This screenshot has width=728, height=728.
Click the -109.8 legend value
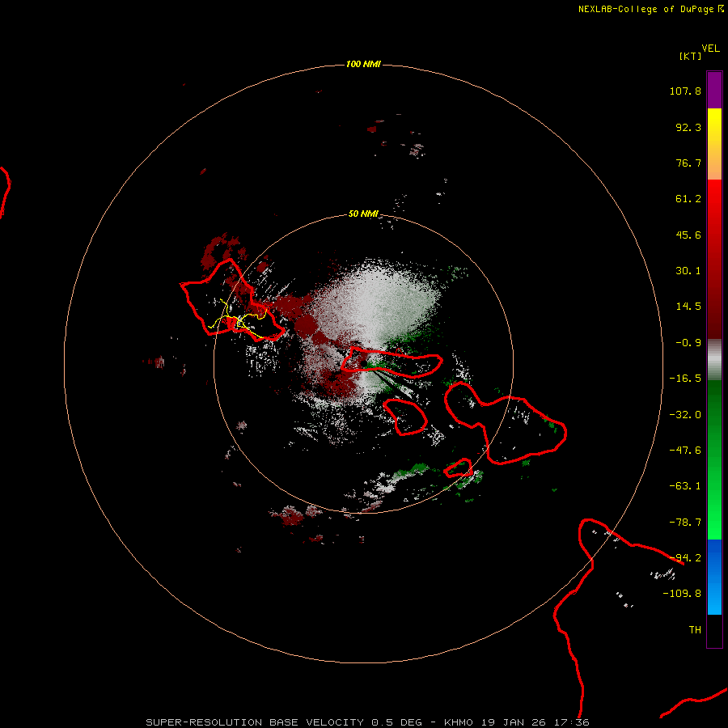[682, 594]
